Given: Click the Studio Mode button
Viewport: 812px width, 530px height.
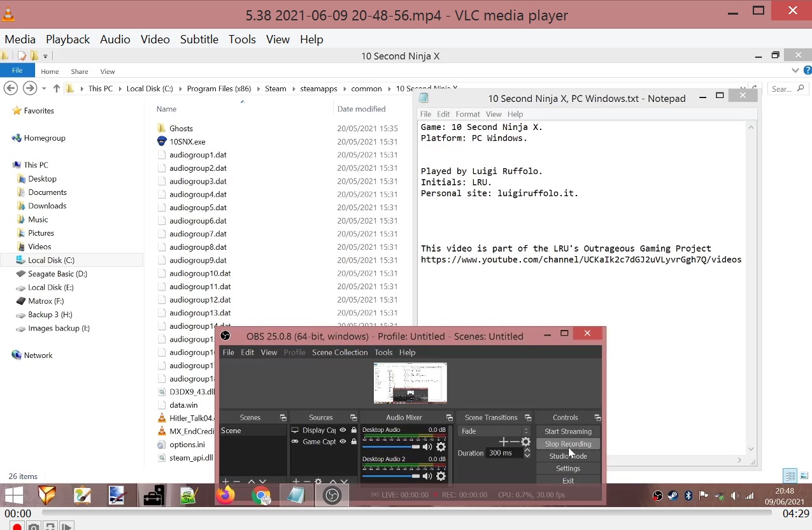Looking at the screenshot, I should coord(568,456).
